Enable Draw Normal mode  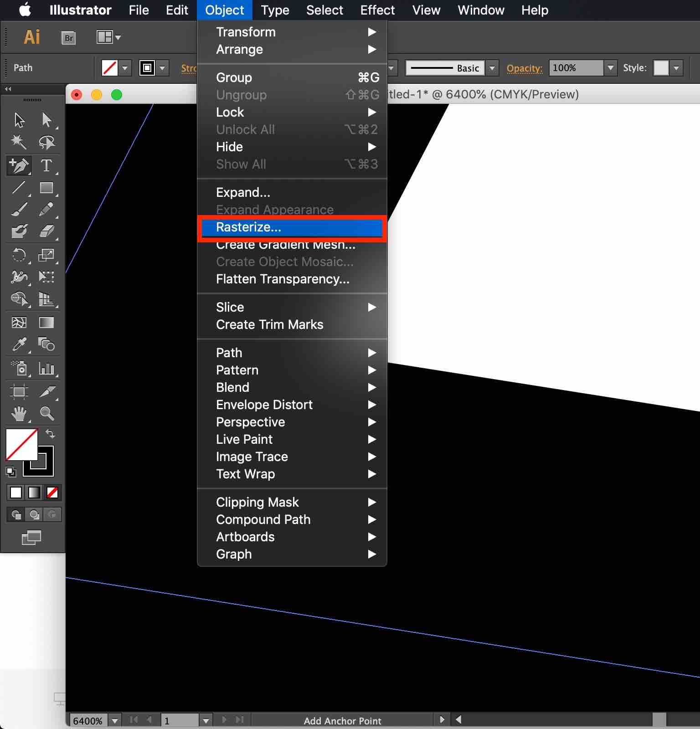[x=16, y=514]
